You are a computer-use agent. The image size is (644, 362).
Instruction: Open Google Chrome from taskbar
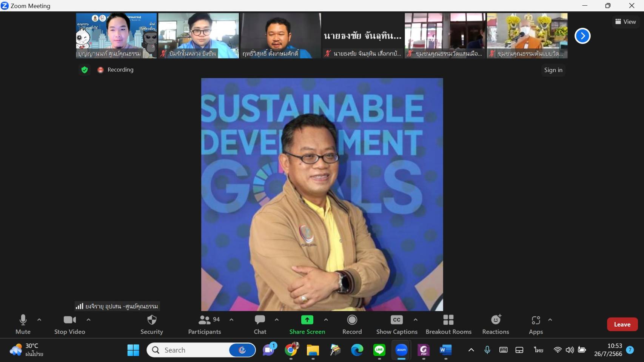tap(291, 350)
